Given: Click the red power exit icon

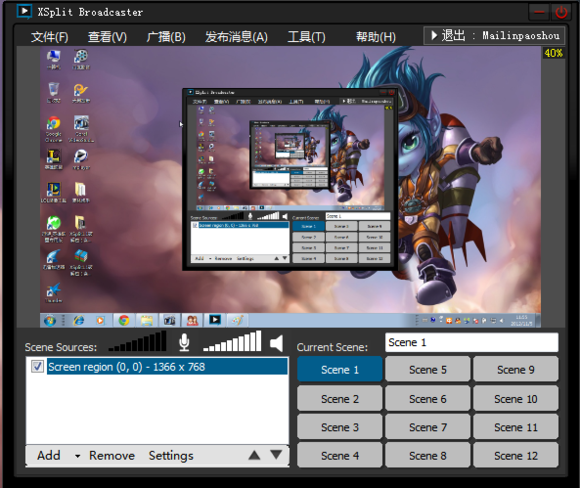Looking at the screenshot, I should coord(561,13).
